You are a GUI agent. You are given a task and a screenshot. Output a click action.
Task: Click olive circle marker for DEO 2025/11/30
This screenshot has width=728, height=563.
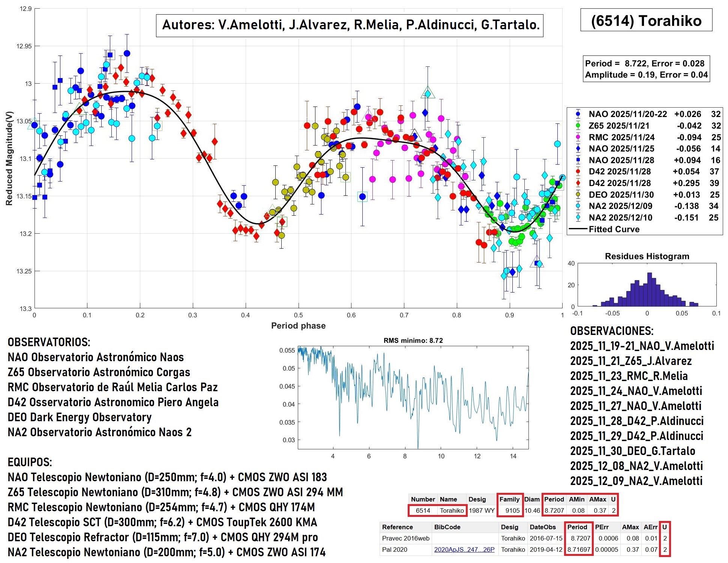[x=578, y=195]
